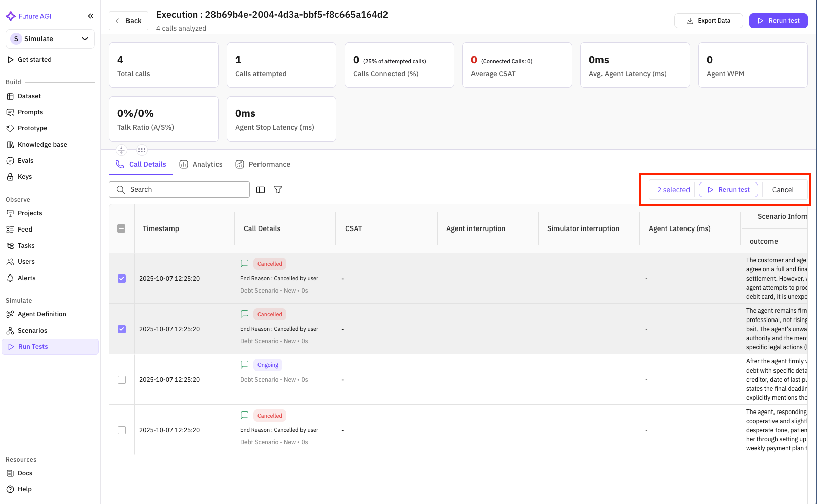817x504 pixels.
Task: Click the Agent Definition icon
Action: [x=10, y=314]
